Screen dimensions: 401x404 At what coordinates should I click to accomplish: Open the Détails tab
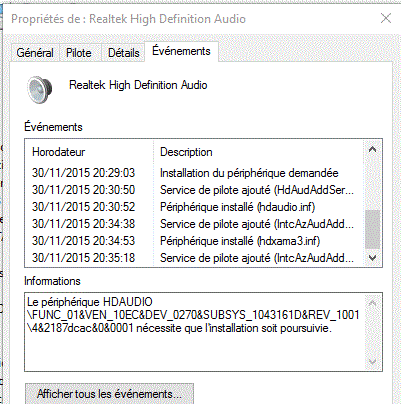coord(124,53)
